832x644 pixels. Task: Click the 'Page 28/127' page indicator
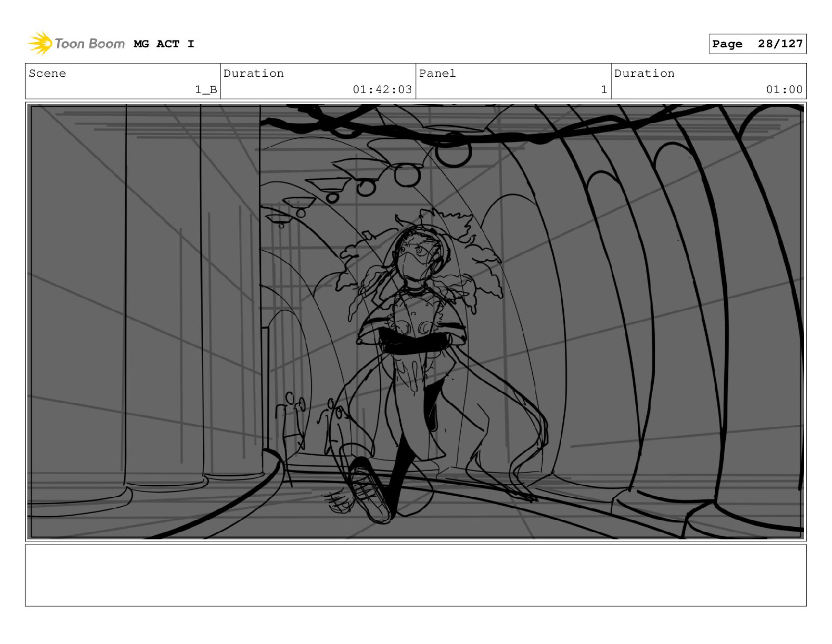click(757, 44)
